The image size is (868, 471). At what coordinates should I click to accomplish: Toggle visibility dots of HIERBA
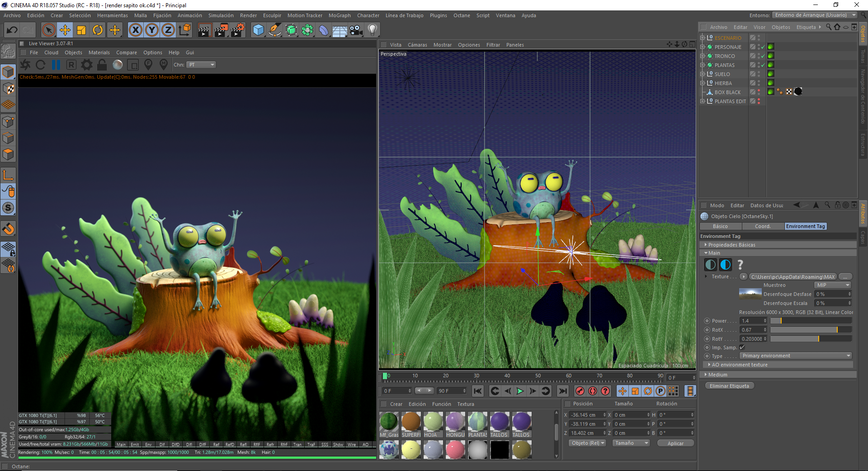pyautogui.click(x=759, y=83)
